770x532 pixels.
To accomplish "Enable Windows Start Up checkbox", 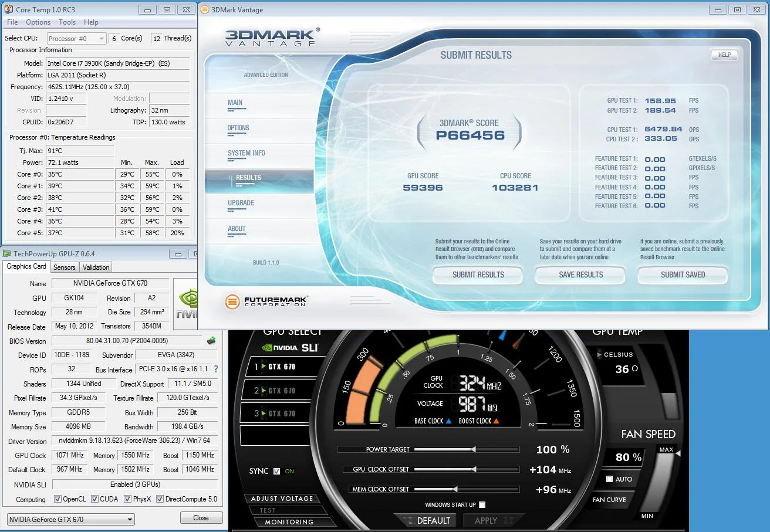I will pyautogui.click(x=482, y=504).
